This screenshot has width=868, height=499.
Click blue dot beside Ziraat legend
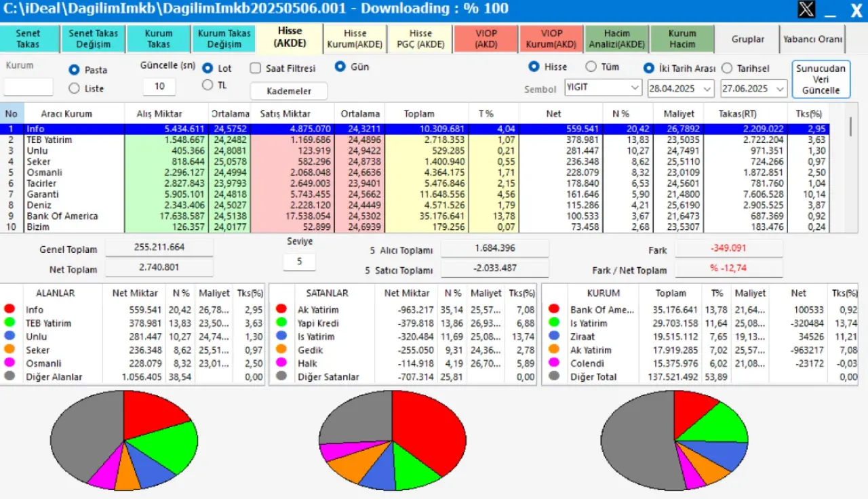coord(554,337)
